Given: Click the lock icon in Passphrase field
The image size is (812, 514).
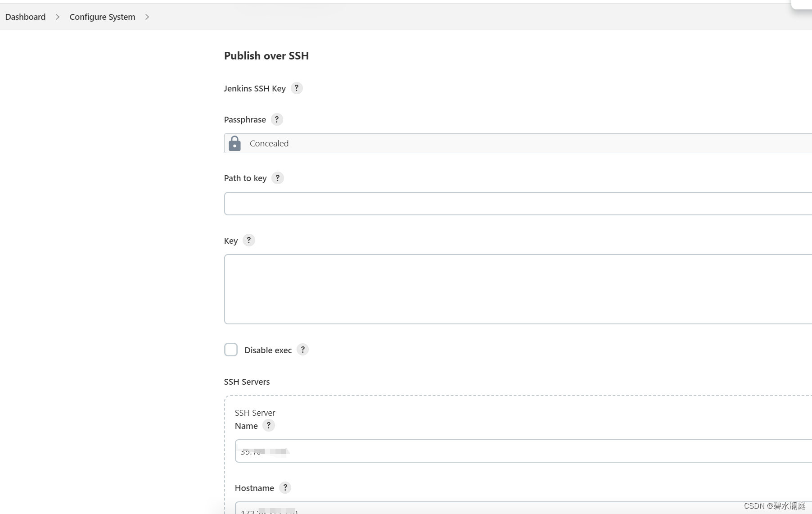Looking at the screenshot, I should point(235,143).
